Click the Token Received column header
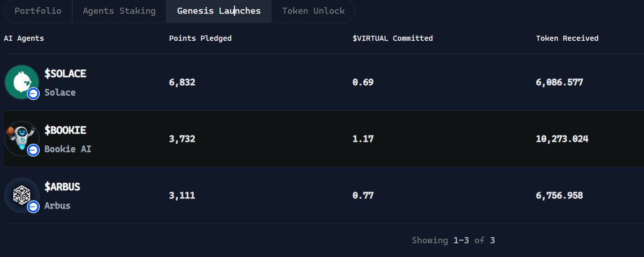This screenshot has width=644, height=257. point(567,38)
